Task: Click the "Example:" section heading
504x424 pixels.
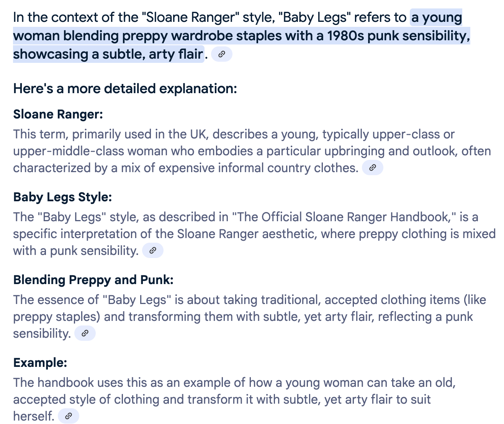Action: click(x=40, y=363)
